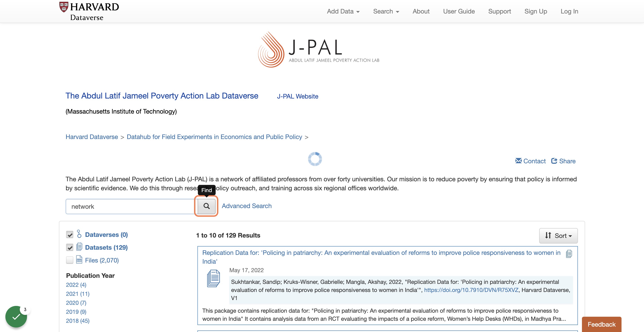
Task: Open The Abdul Latif Jameel Poverty Action Lab Dataverse title
Action: pos(162,96)
